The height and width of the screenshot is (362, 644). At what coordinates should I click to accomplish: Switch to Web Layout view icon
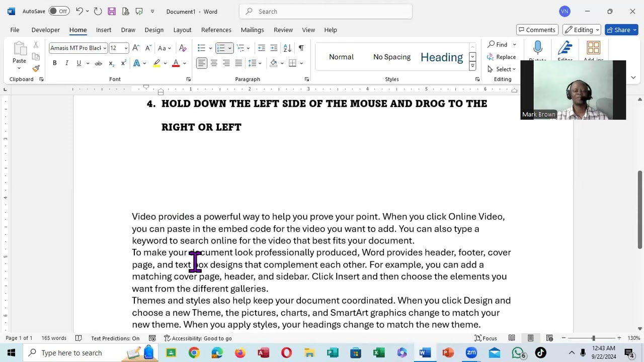(549, 338)
